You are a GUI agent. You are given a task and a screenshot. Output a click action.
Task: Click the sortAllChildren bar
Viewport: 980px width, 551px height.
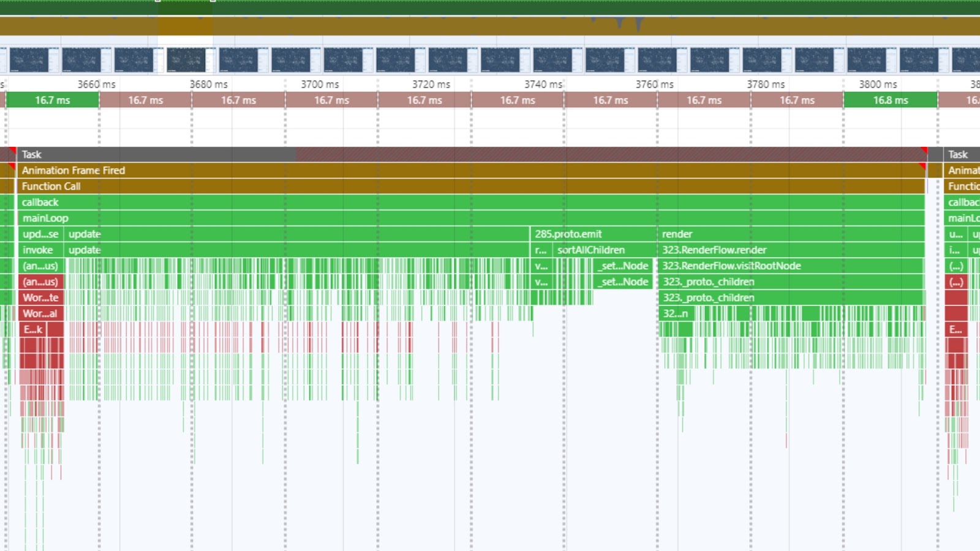pos(605,250)
